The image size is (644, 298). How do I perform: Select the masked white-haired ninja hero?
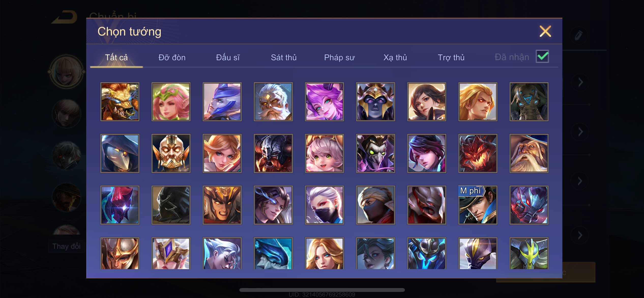(324, 205)
